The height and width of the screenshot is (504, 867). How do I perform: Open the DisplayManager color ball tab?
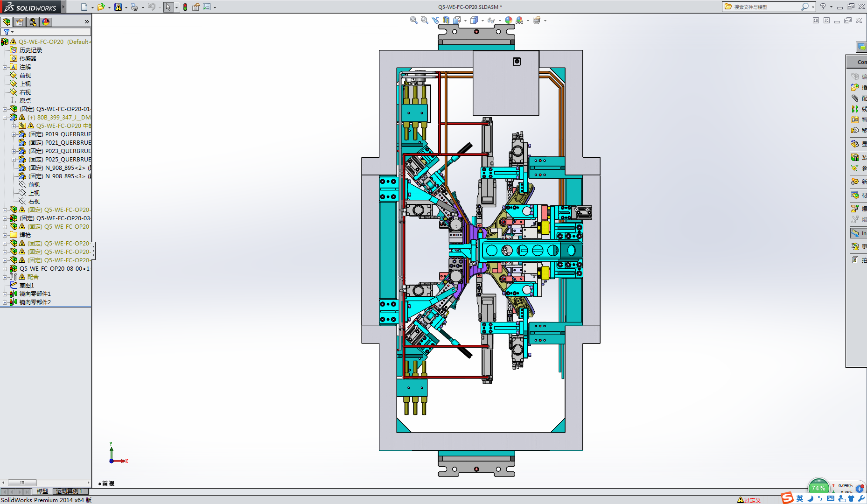(x=46, y=22)
